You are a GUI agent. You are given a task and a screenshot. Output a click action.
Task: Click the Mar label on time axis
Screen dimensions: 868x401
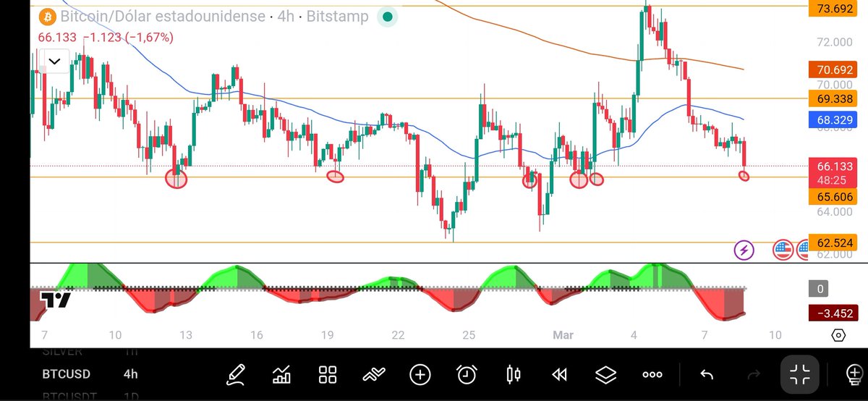pos(563,335)
